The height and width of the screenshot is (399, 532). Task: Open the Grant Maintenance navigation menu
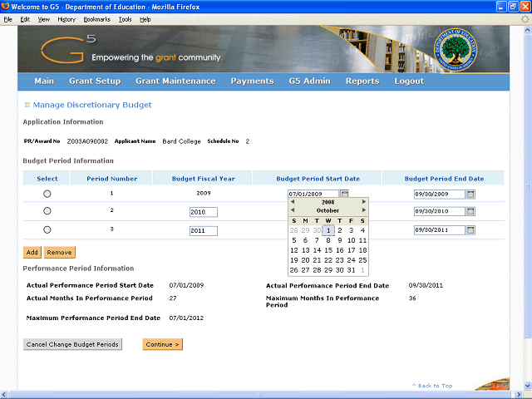(x=175, y=81)
